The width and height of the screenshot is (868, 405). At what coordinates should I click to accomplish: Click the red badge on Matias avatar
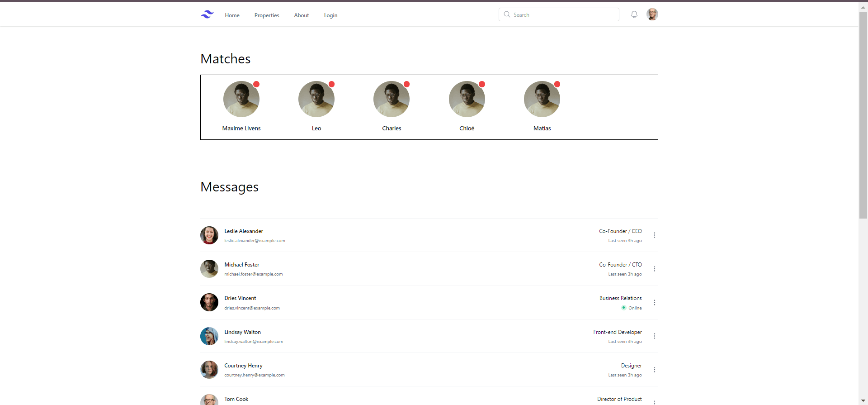coord(557,84)
